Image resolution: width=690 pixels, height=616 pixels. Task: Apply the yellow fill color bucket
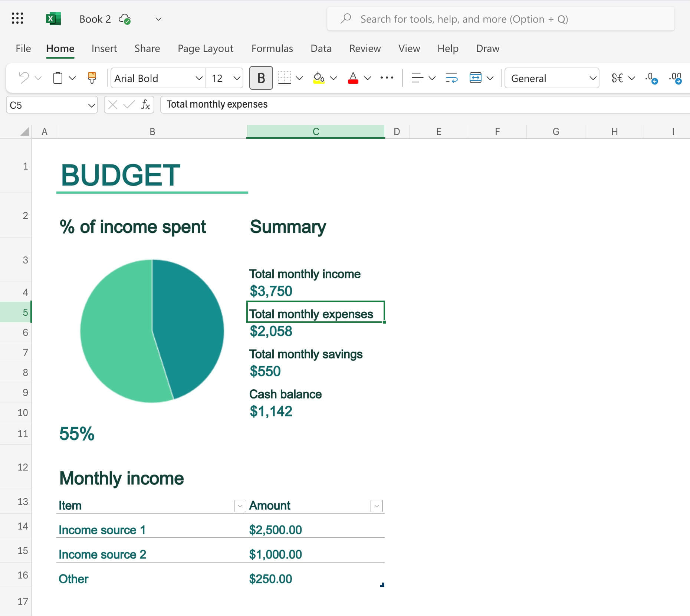tap(319, 78)
